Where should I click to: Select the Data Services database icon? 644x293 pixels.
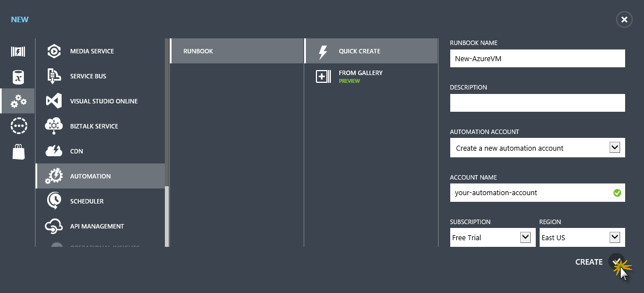[18, 77]
